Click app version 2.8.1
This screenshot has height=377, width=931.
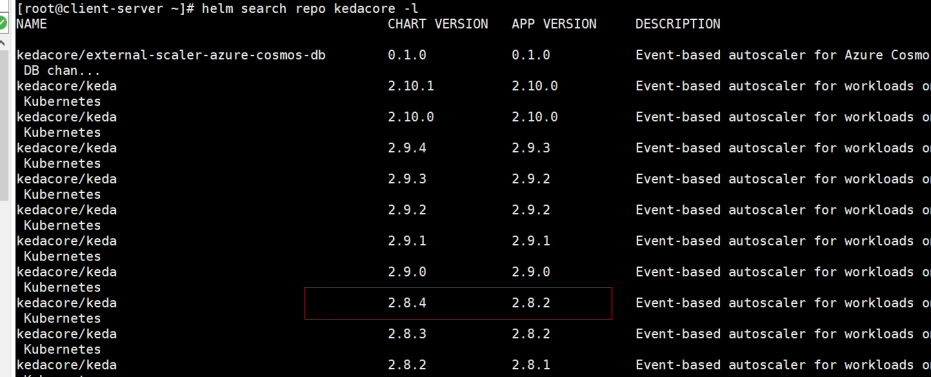(x=531, y=365)
